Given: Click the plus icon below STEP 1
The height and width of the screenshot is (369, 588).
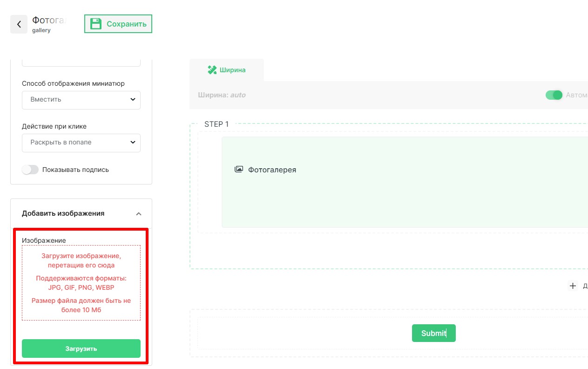Looking at the screenshot, I should tap(573, 286).
